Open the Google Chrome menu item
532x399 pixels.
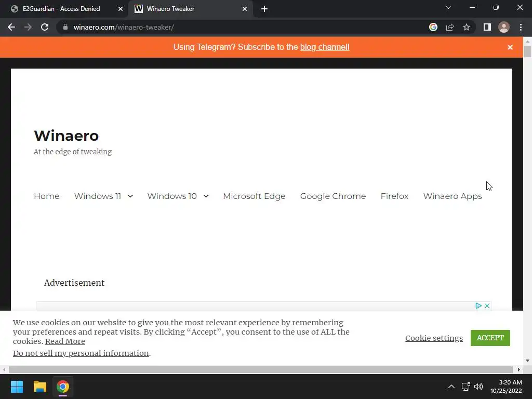(x=333, y=196)
